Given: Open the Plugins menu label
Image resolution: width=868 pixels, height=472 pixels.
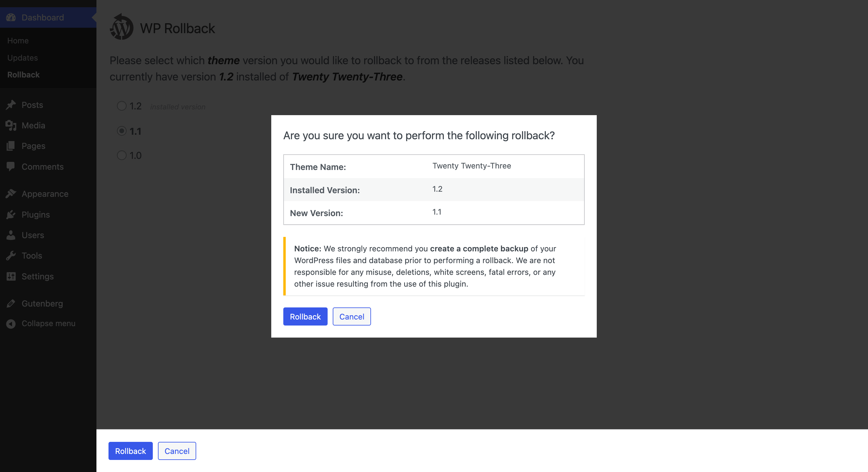Looking at the screenshot, I should pos(36,215).
